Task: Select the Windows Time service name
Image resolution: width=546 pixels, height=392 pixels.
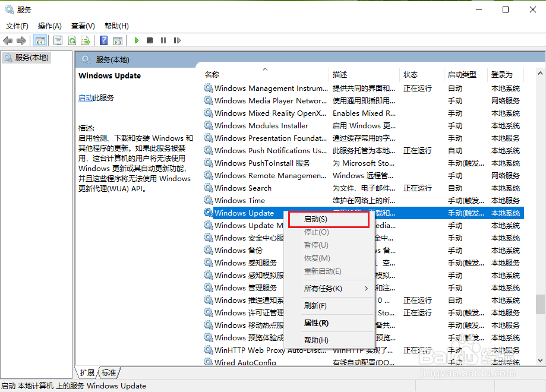Action: (x=239, y=201)
